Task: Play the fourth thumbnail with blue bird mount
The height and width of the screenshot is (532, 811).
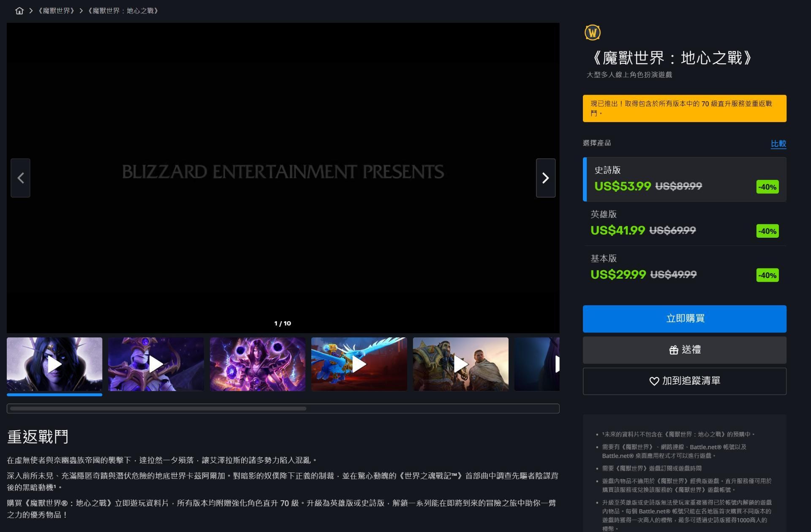Action: (359, 364)
